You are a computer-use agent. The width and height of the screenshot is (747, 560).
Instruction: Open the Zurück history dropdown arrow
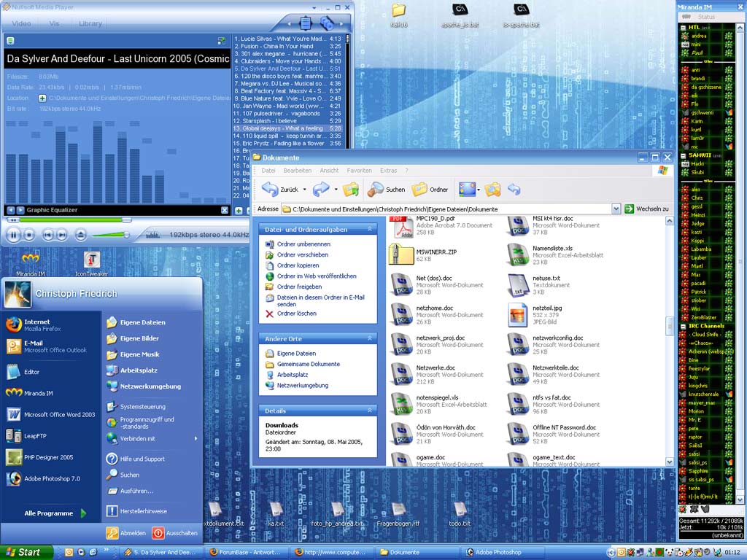[x=304, y=190]
